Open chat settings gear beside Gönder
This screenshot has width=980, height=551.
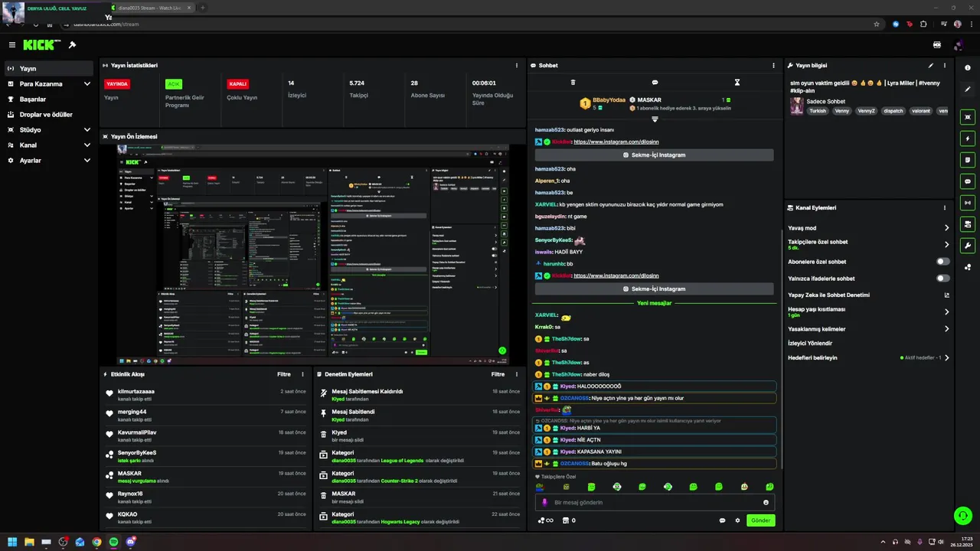click(738, 520)
